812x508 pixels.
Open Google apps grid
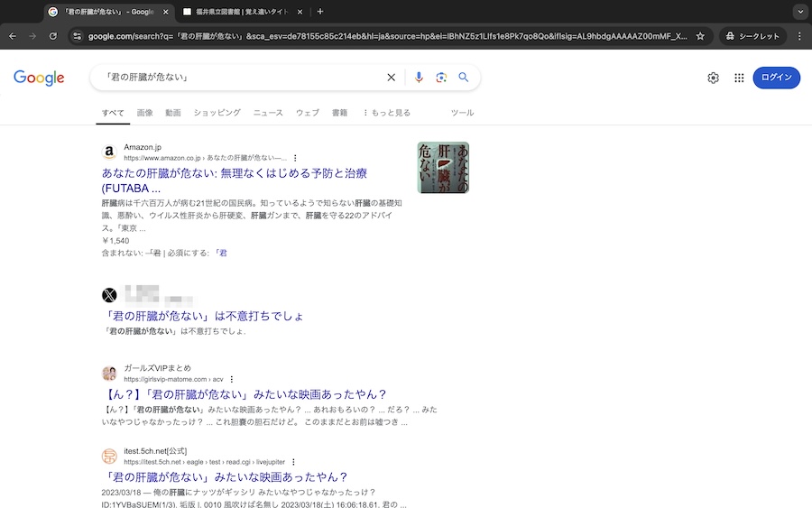[x=739, y=78]
